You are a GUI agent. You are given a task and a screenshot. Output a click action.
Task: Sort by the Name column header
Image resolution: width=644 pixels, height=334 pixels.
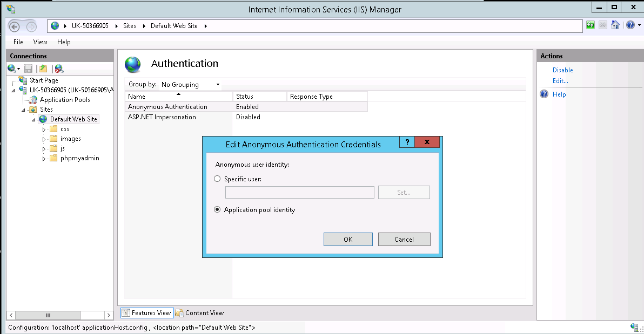(x=179, y=97)
